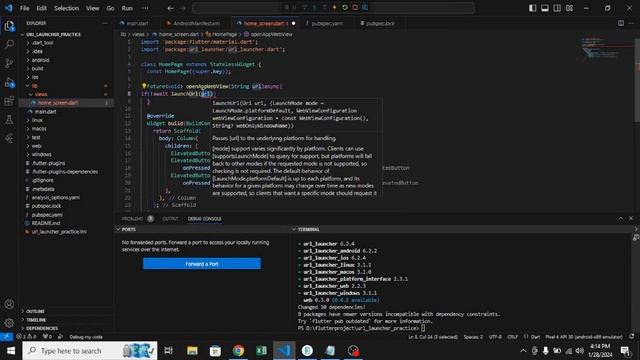Navigate back with the left arrow
This screenshot has height=360, width=640.
click(x=170, y=8)
